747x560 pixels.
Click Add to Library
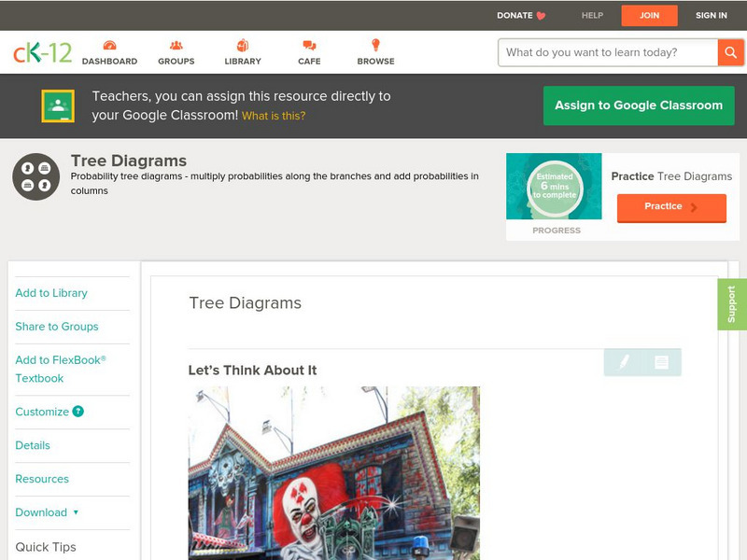point(51,293)
